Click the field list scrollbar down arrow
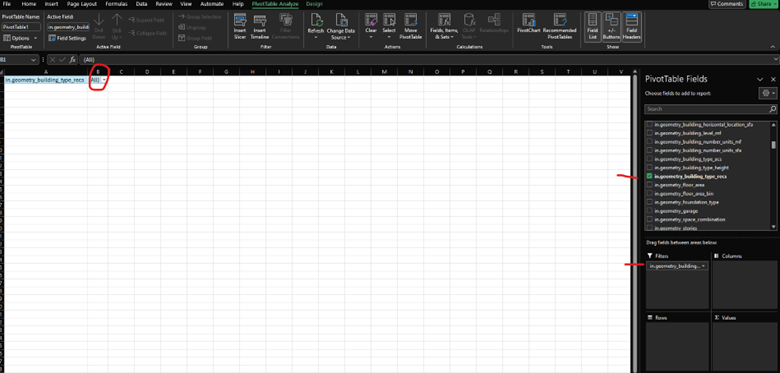Screen dimensions: 780x373 pos(774,227)
